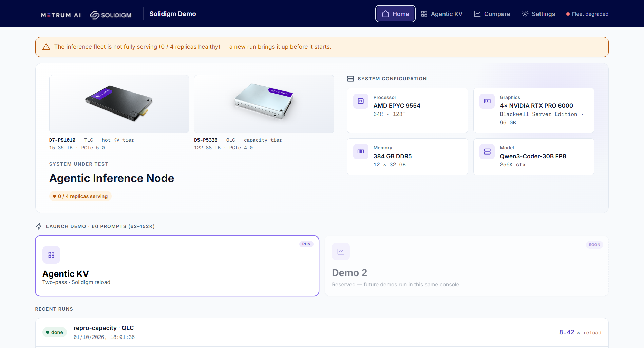Viewport: 644px width, 348px height.
Task: Open the Home tab
Action: (x=395, y=14)
